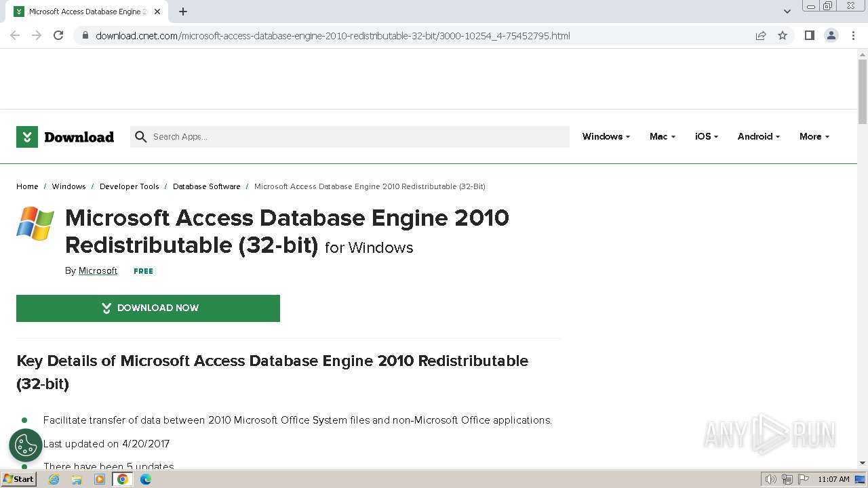Open Chrome three-dot menu

tap(853, 35)
